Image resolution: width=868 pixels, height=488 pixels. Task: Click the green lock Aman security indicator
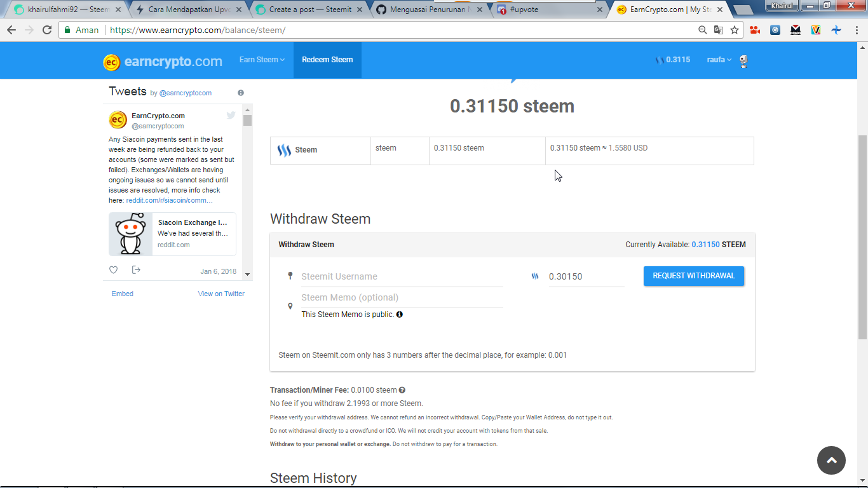coord(82,30)
